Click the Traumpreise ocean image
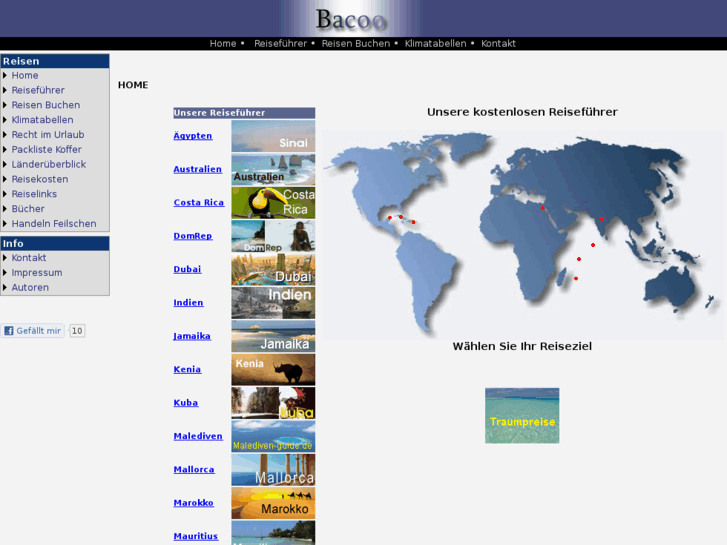The image size is (727, 545). point(522,416)
